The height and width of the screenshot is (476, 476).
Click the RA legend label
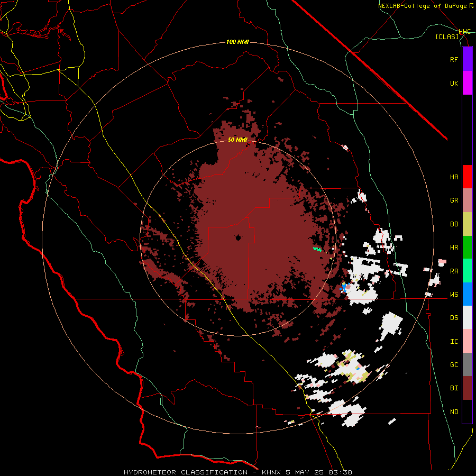tap(454, 271)
